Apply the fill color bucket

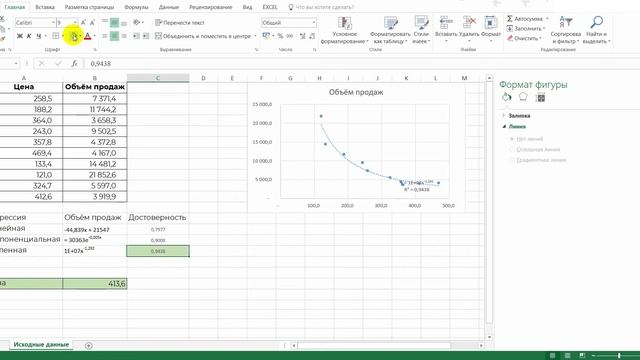pos(74,37)
